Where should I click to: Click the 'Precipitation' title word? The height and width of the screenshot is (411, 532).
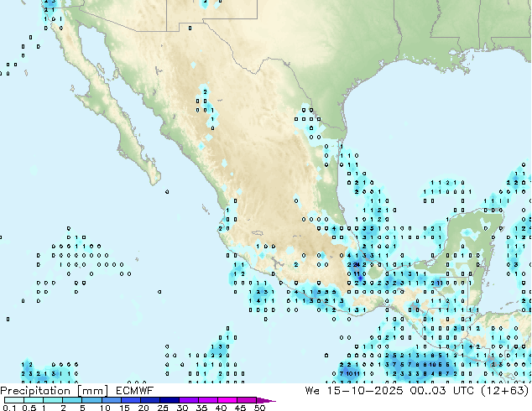click(x=35, y=391)
